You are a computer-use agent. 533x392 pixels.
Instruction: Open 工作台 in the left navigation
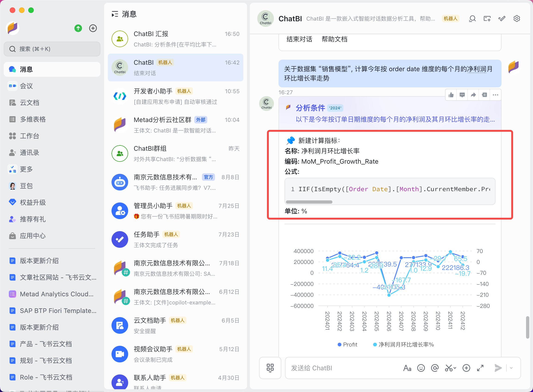52,136
